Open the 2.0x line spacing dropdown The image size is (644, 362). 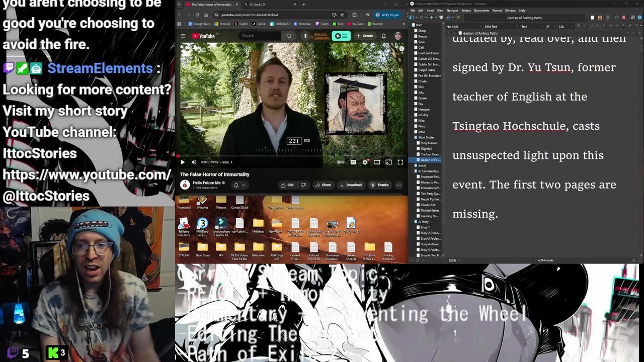tap(565, 27)
